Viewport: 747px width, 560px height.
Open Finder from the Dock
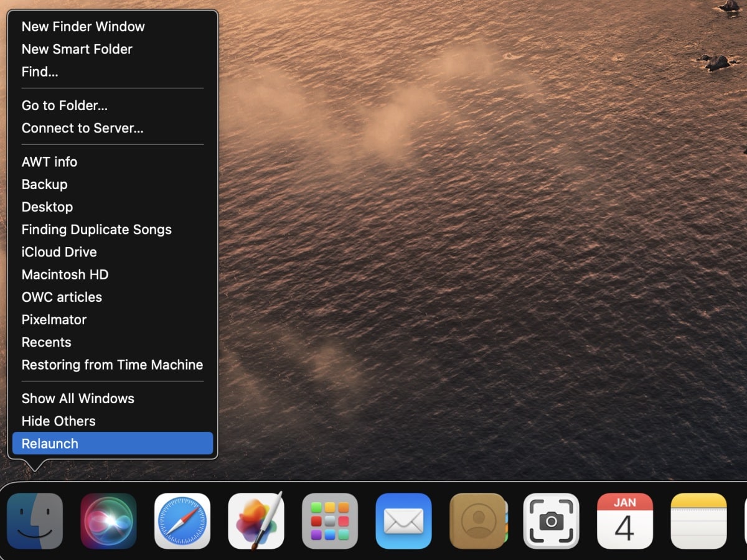35,521
